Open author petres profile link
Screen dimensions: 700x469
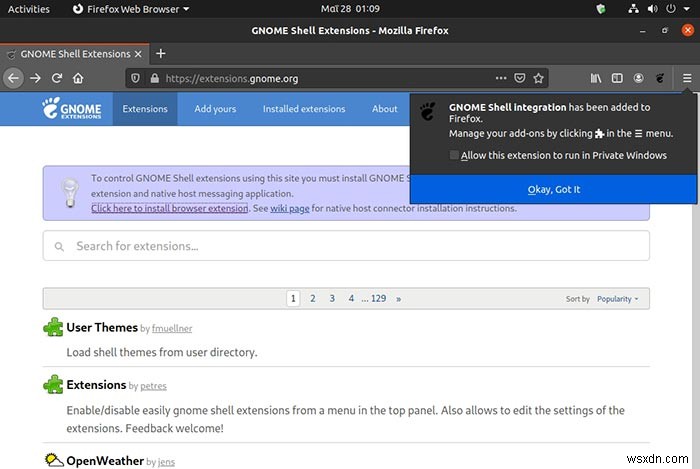point(154,386)
